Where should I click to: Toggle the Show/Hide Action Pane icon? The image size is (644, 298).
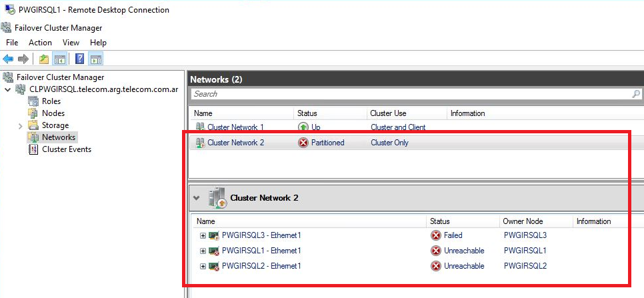pos(96,59)
